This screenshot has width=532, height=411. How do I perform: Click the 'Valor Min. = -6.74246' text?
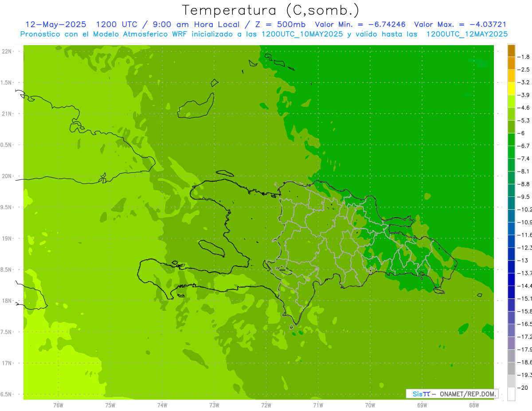click(360, 24)
